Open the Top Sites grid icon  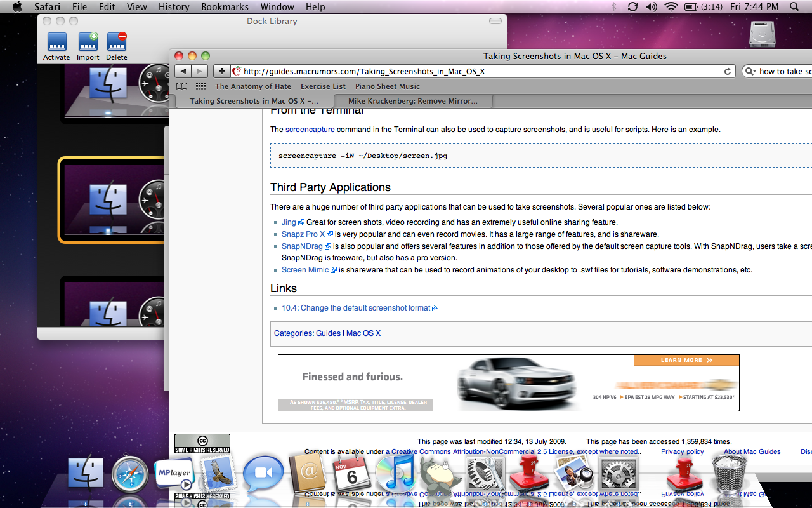click(200, 86)
